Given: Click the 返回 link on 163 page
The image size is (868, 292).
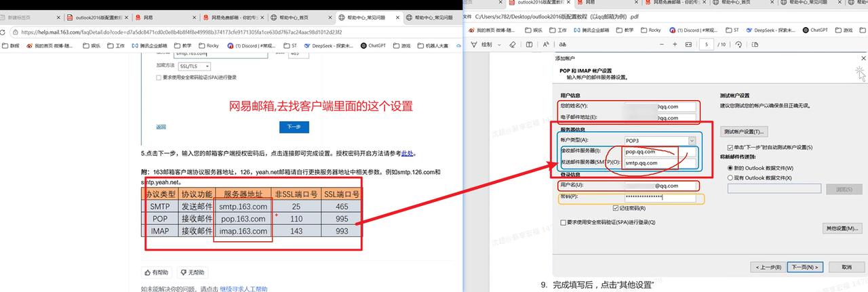Looking at the screenshot, I should click(x=161, y=127).
